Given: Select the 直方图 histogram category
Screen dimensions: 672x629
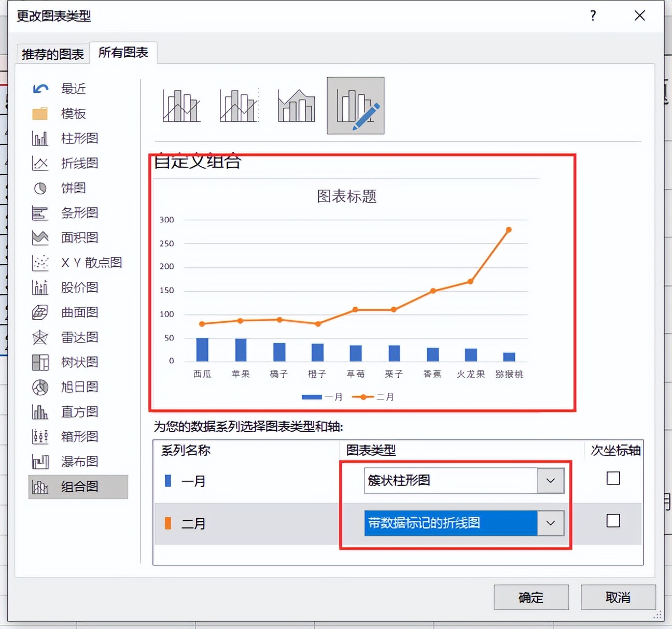Looking at the screenshot, I should point(79,412).
